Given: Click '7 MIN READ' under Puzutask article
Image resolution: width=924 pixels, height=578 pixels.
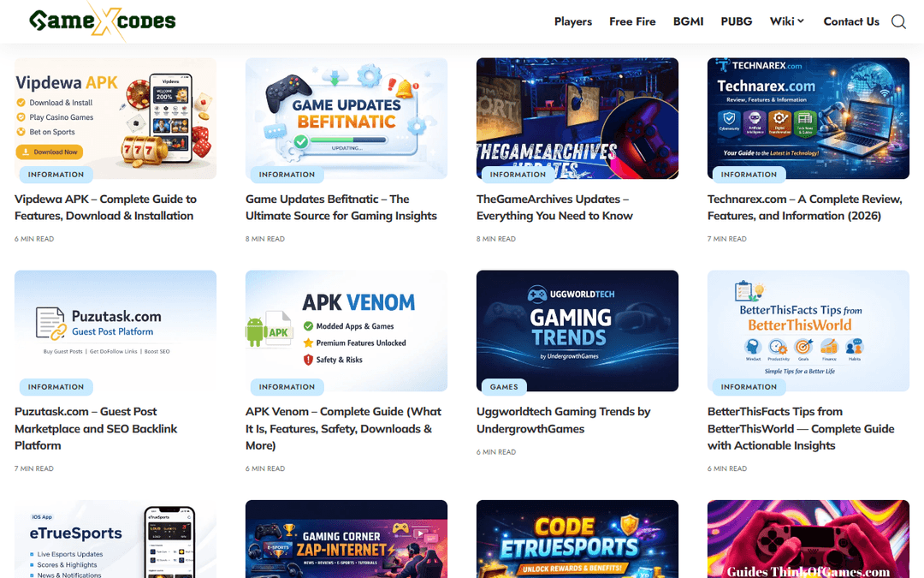Looking at the screenshot, I should coord(34,468).
